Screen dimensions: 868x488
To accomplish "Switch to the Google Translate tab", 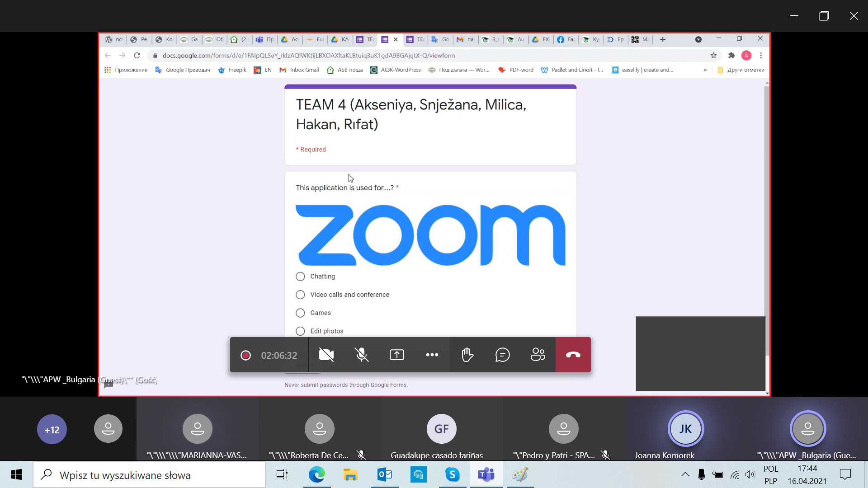I will (x=440, y=39).
